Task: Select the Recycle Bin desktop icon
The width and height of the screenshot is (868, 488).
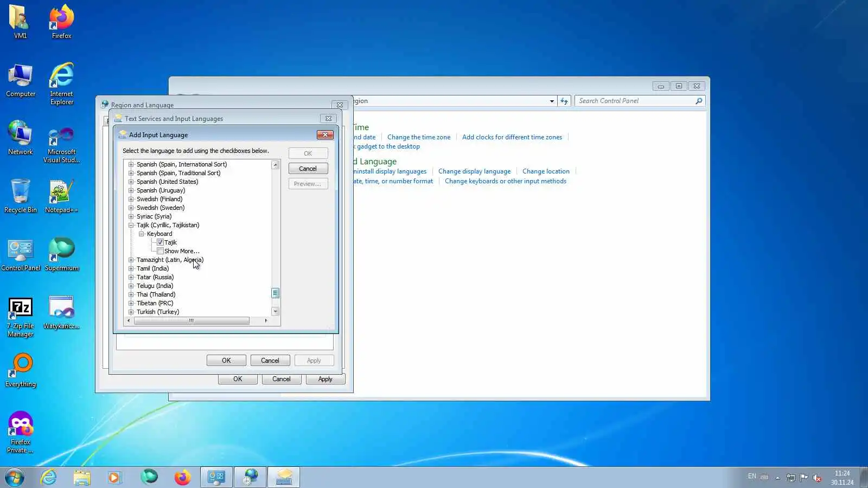Action: 20,196
